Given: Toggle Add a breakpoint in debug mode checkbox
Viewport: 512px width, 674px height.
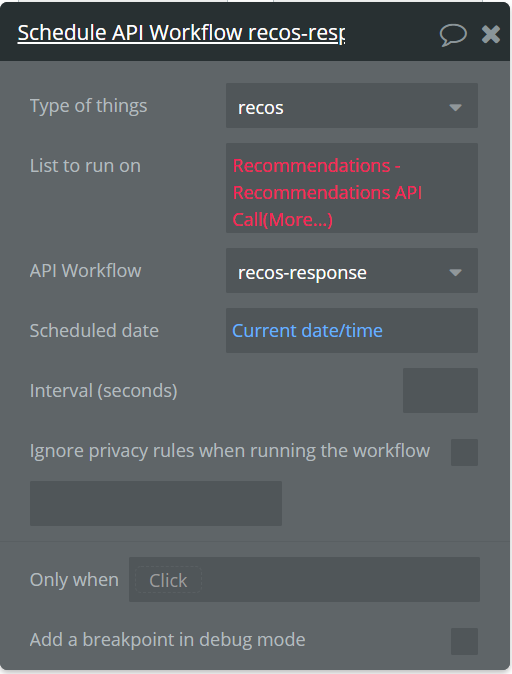Looking at the screenshot, I should (464, 641).
